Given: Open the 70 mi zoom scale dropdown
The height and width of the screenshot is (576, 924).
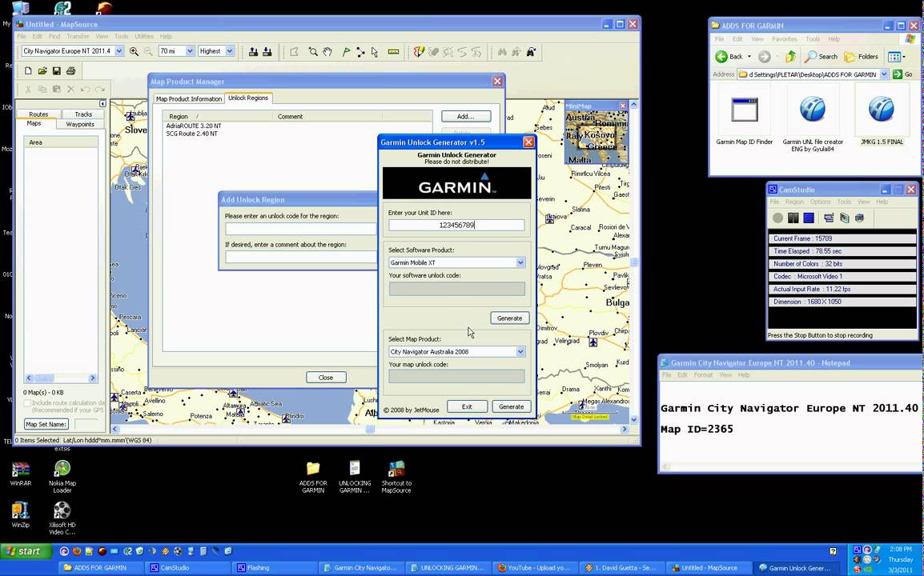Looking at the screenshot, I should click(190, 51).
